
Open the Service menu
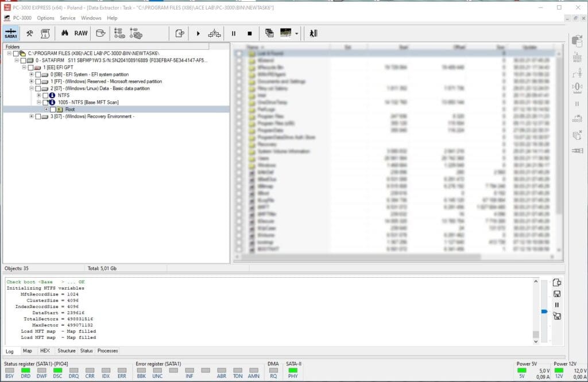pos(68,18)
